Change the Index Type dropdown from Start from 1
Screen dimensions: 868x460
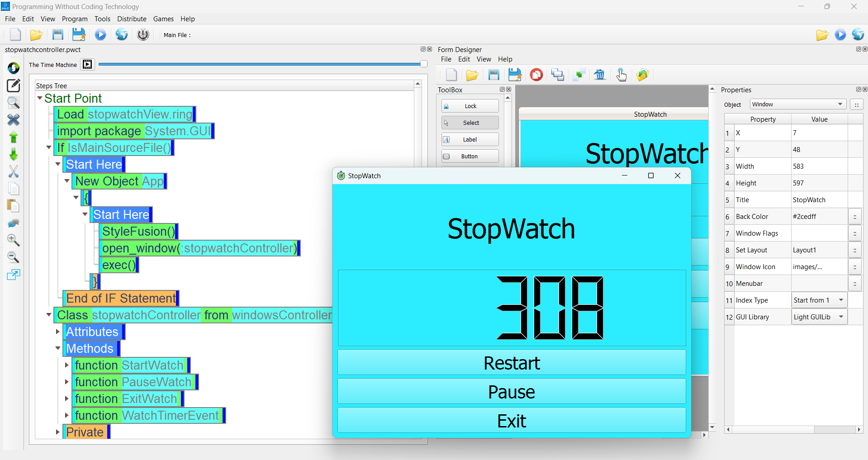tap(840, 300)
